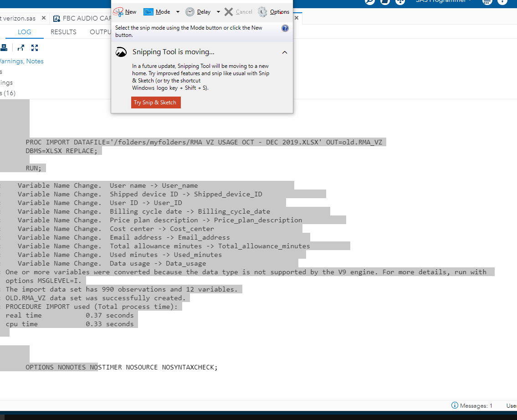
Task: Open the Mode dropdown in Snipping Tool
Action: click(x=178, y=12)
